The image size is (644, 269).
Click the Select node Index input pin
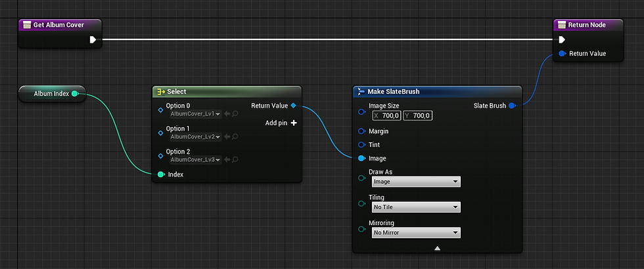pyautogui.click(x=160, y=175)
